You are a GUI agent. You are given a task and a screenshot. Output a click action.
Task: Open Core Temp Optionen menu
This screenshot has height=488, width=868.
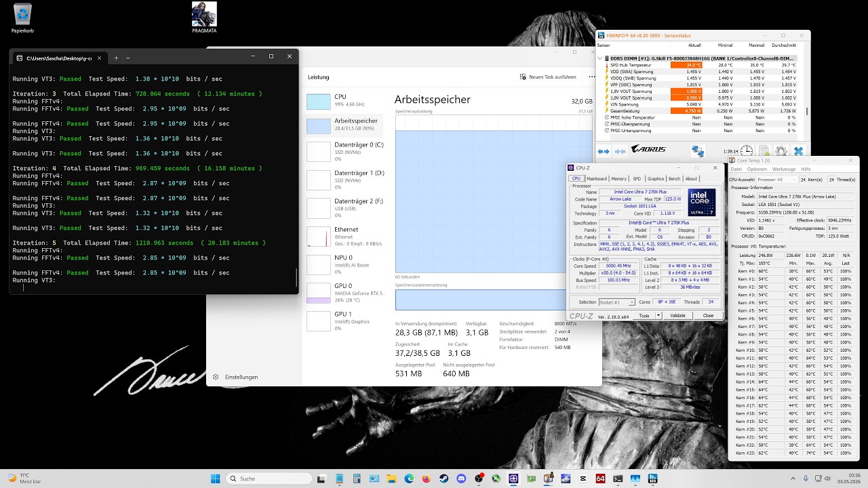point(757,169)
